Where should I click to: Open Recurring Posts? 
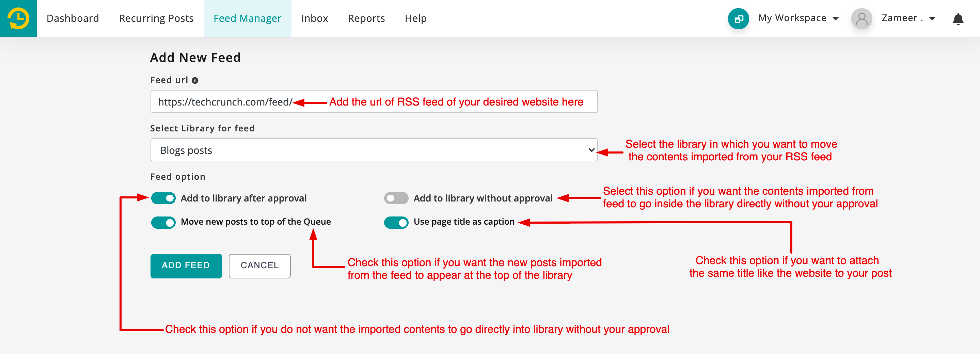click(x=156, y=18)
